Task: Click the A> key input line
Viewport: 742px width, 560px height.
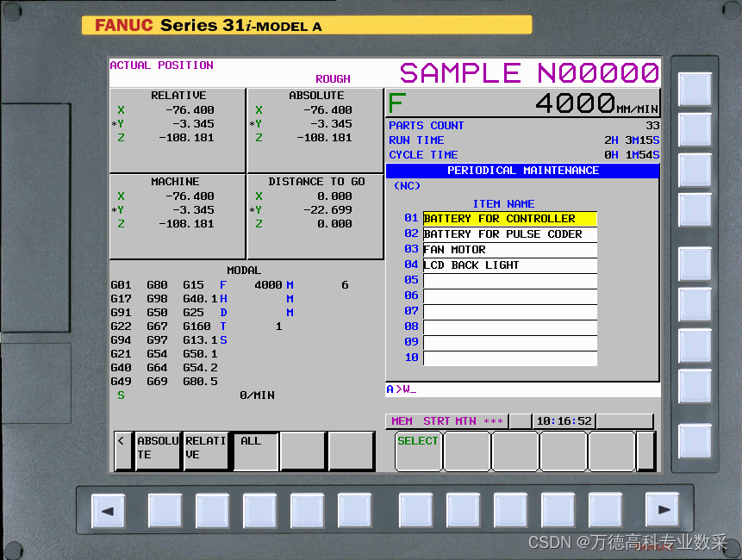Action: (523, 389)
